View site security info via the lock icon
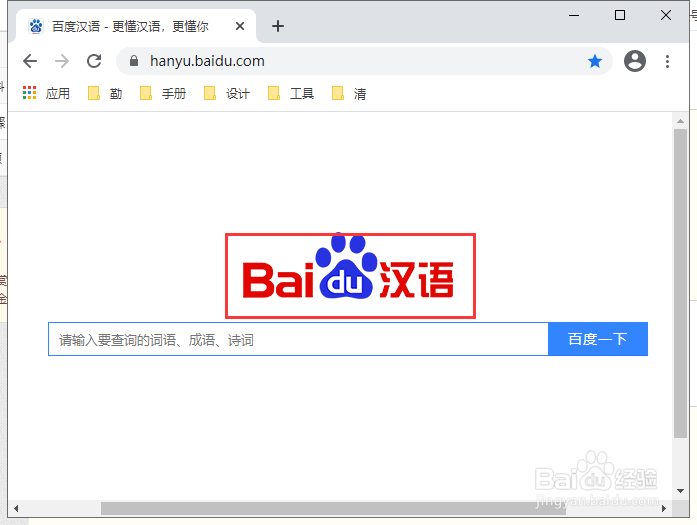 (x=134, y=61)
